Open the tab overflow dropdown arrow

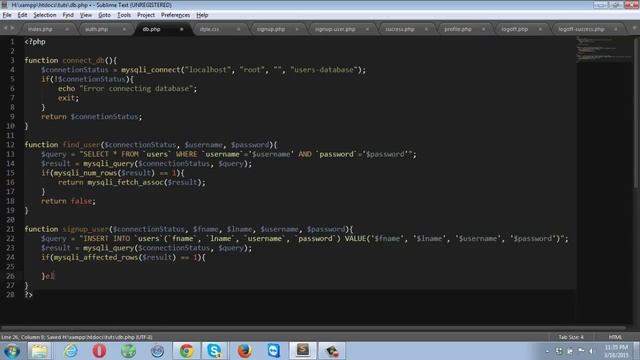(634, 28)
